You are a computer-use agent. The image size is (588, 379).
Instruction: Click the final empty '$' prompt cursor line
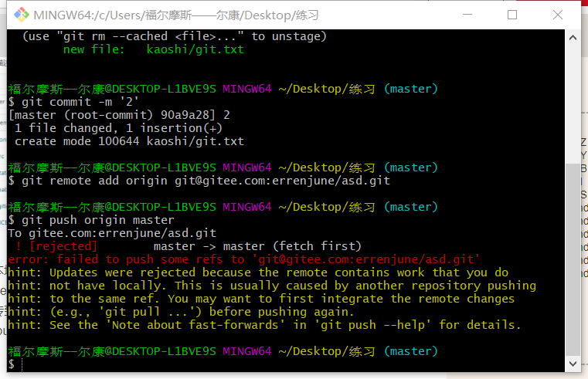[15, 364]
